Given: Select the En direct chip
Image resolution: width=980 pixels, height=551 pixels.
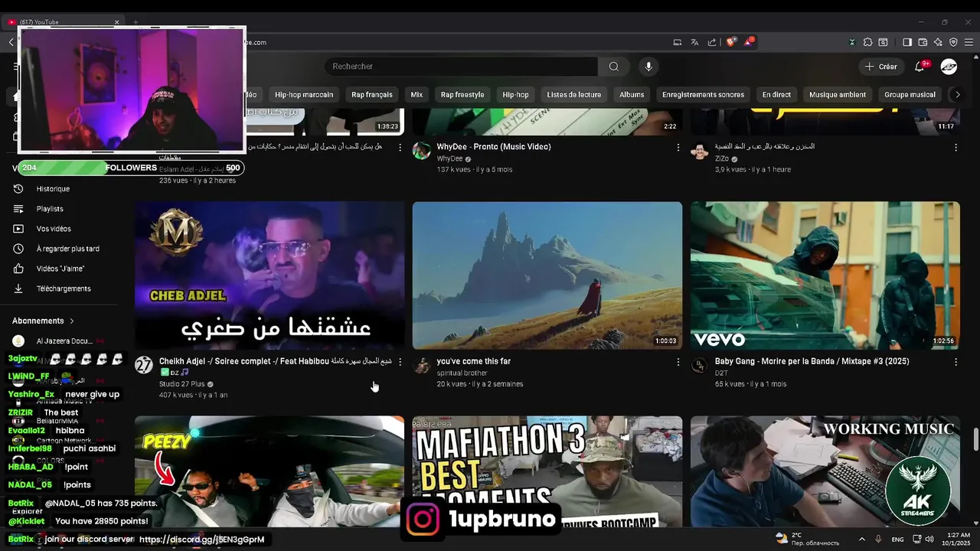Looking at the screenshot, I should tap(776, 95).
